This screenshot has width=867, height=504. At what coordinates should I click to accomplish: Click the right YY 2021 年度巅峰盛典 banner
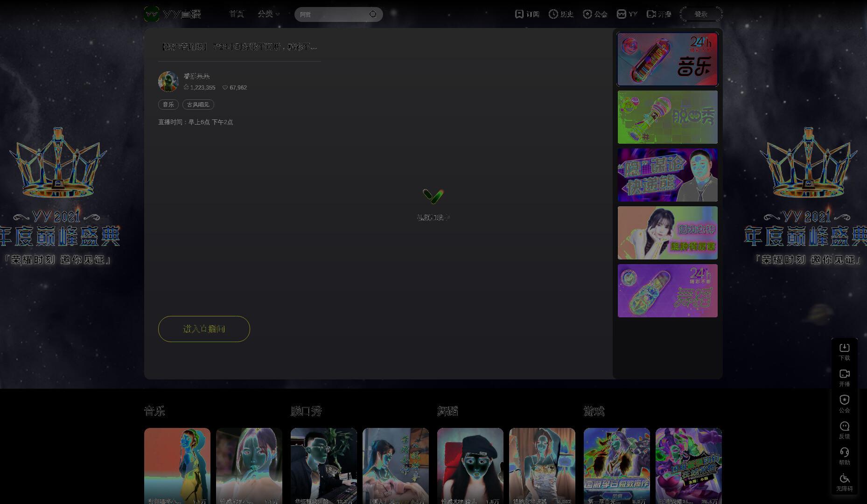[805, 196]
